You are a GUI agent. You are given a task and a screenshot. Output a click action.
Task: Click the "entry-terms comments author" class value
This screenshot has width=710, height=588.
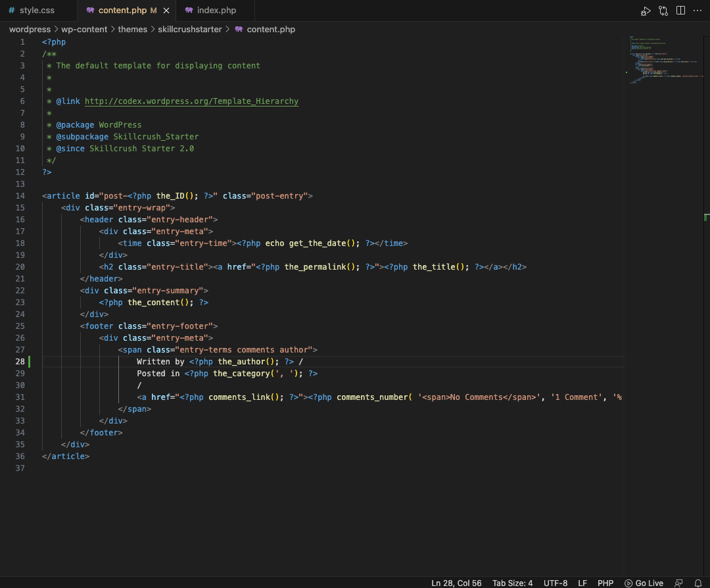pos(244,350)
